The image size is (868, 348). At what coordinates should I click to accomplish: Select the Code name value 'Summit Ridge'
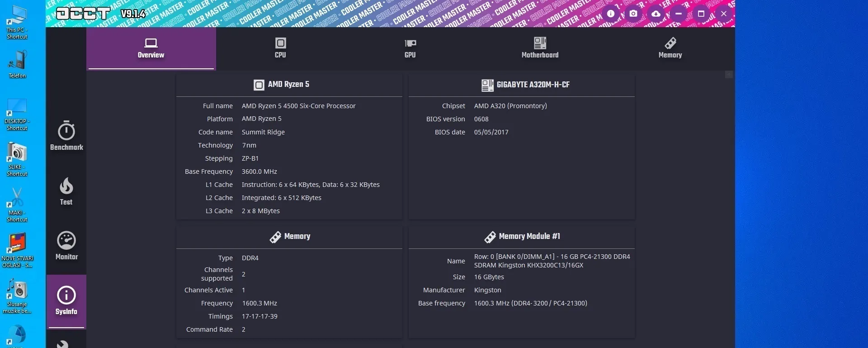pos(263,132)
